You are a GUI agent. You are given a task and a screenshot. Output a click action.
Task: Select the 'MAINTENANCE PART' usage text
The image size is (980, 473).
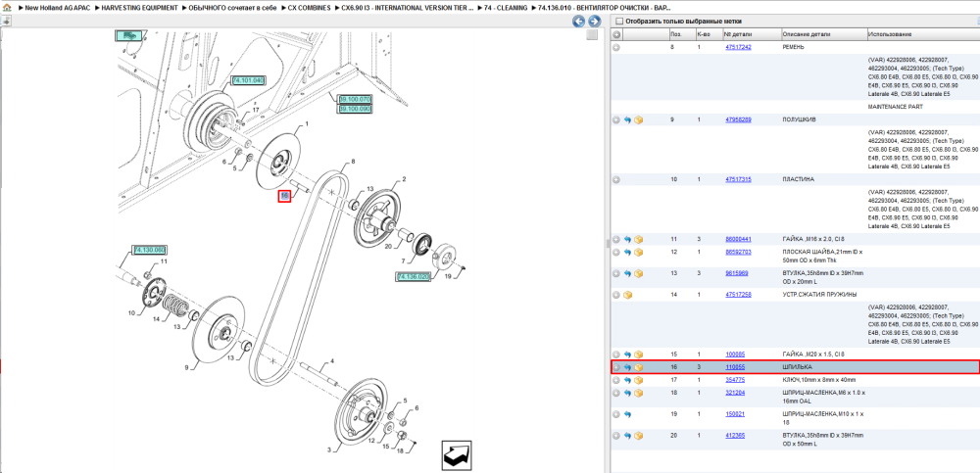point(896,107)
